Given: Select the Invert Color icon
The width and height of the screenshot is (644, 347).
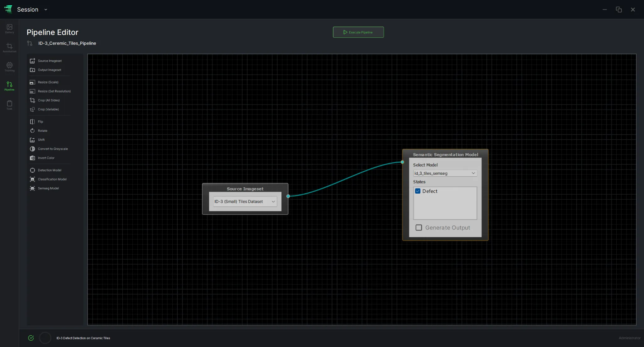Looking at the screenshot, I should click(x=32, y=158).
